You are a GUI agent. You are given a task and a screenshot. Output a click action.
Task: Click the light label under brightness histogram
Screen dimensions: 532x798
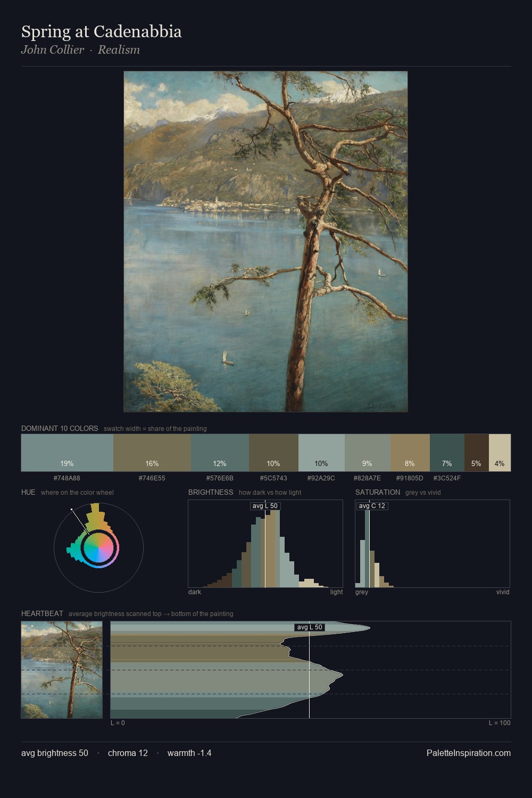336,592
